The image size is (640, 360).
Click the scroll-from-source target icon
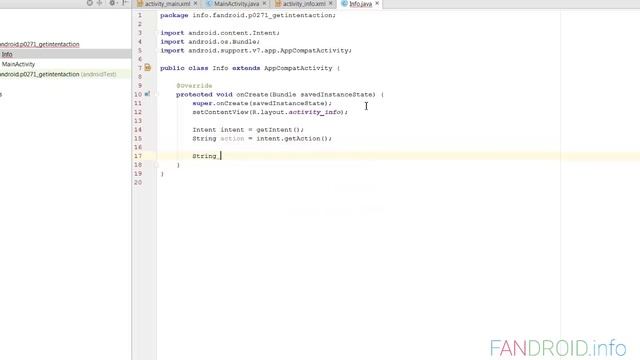click(x=89, y=3)
